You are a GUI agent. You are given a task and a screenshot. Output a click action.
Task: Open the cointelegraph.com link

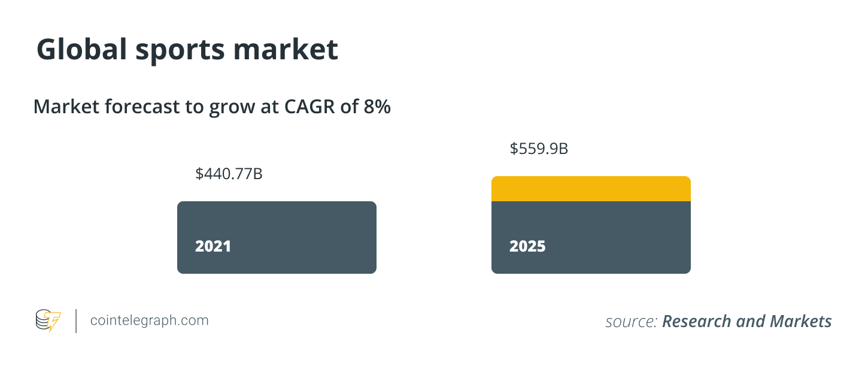(149, 320)
